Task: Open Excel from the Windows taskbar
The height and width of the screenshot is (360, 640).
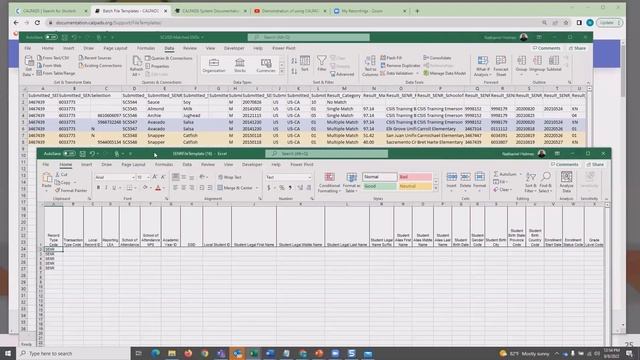Action: point(253,353)
